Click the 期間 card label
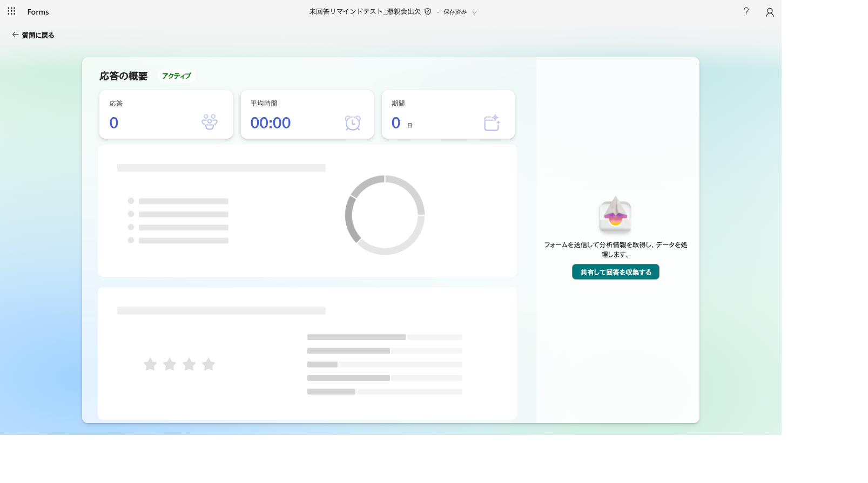The height and width of the screenshot is (483, 868). (x=398, y=103)
